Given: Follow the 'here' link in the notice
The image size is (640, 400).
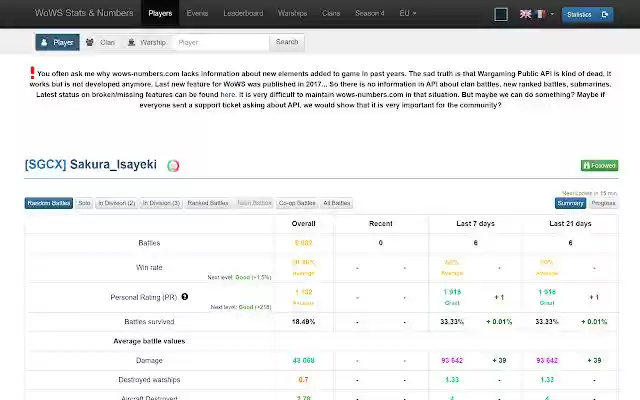Looking at the screenshot, I should click(x=228, y=94).
